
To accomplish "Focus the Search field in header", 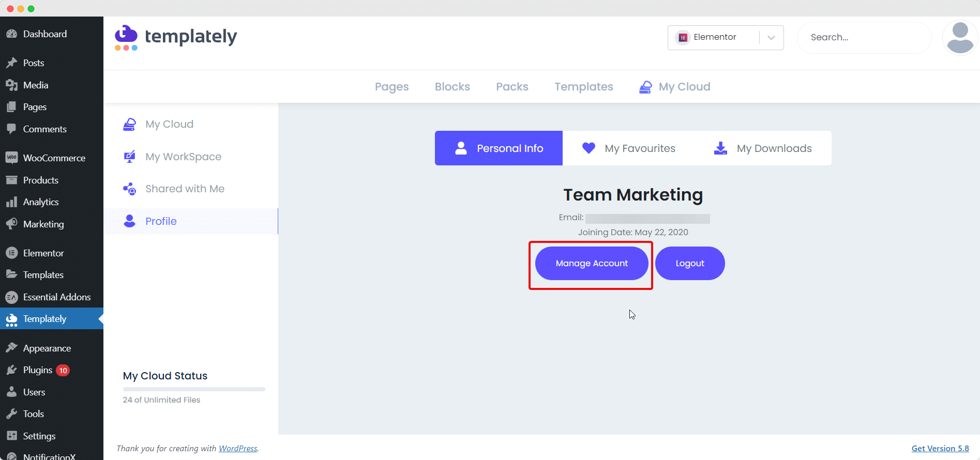I will [864, 38].
